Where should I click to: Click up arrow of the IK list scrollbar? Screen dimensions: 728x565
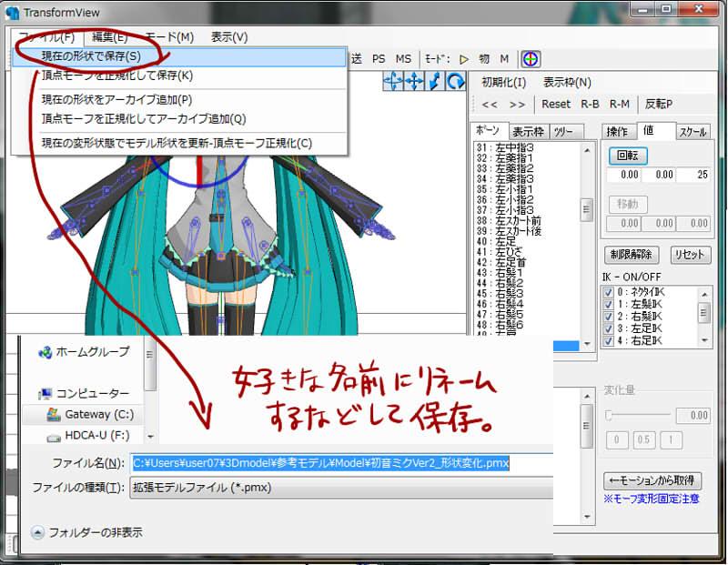(704, 294)
